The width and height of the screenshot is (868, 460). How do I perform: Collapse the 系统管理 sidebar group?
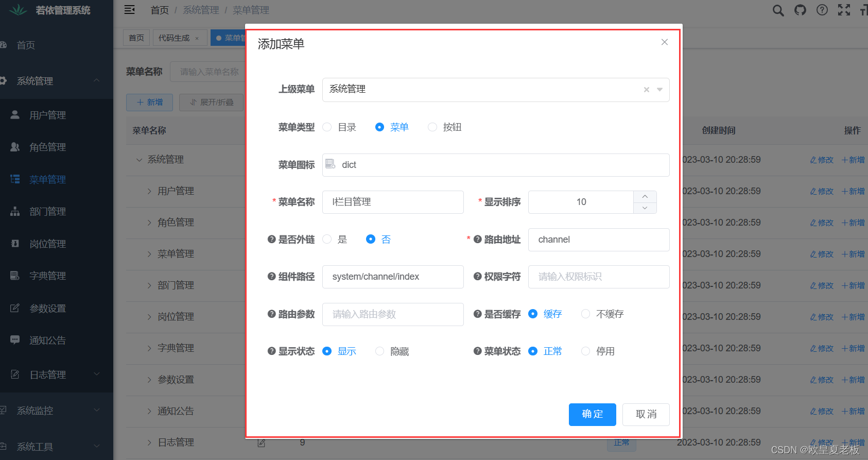click(97, 80)
